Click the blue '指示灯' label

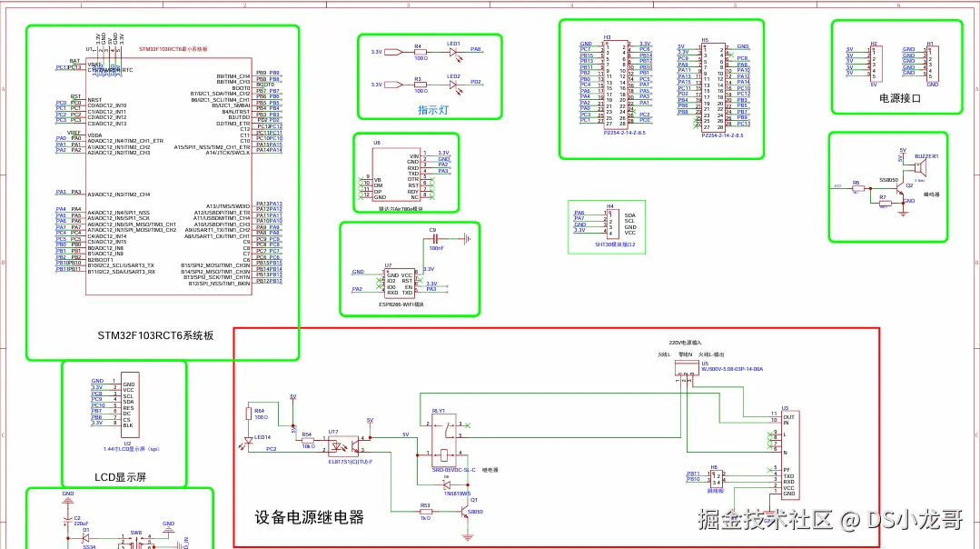(x=433, y=110)
